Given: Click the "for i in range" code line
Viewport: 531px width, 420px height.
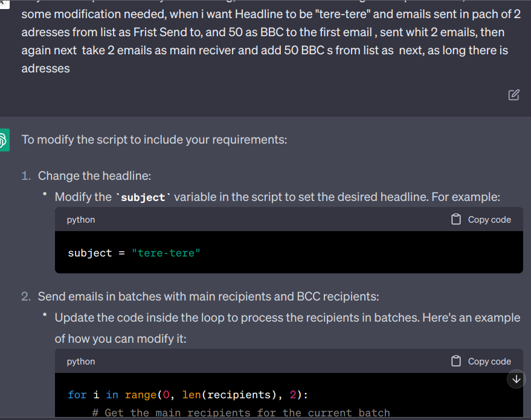Looking at the screenshot, I should pyautogui.click(x=188, y=395).
